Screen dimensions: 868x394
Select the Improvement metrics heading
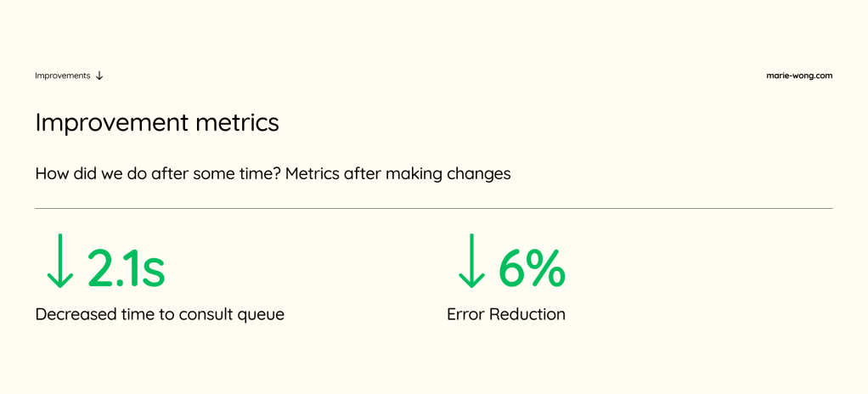tap(157, 122)
